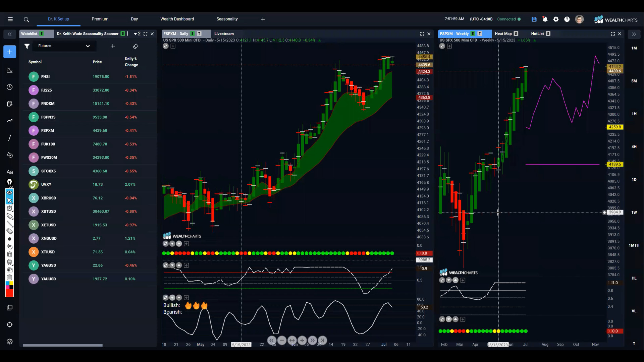This screenshot has height=362, width=644.
Task: Click down arrow in Bullish Bearish indicator pane
Action: [172, 298]
